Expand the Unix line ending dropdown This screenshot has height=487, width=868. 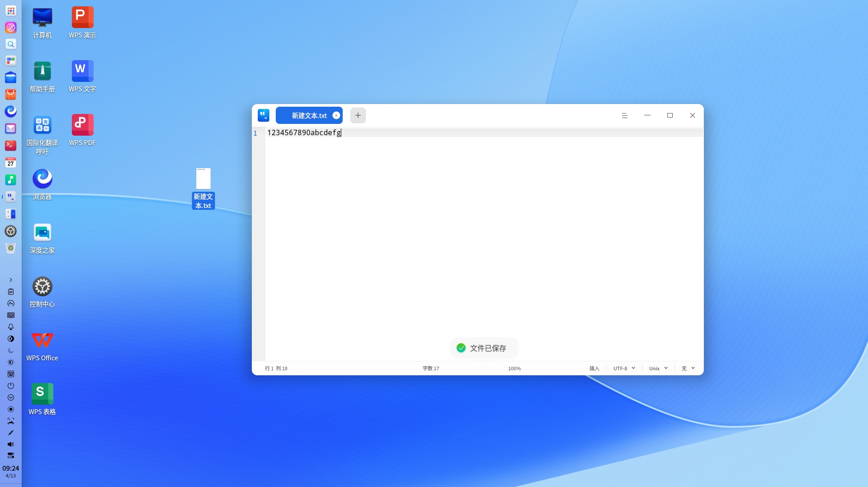(658, 369)
